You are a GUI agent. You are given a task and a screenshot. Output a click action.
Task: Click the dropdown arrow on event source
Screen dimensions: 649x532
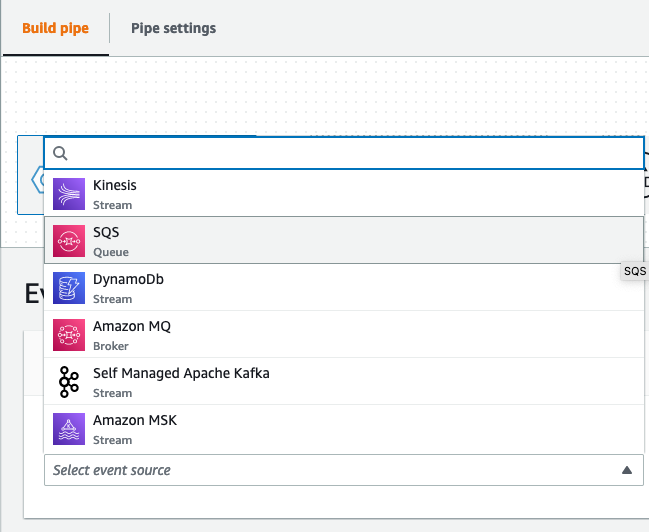click(x=626, y=470)
